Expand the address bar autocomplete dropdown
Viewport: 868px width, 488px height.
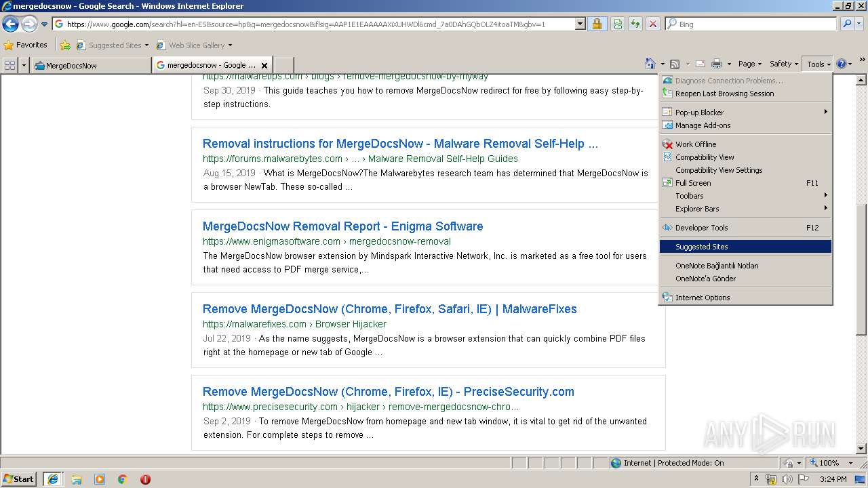click(x=580, y=24)
